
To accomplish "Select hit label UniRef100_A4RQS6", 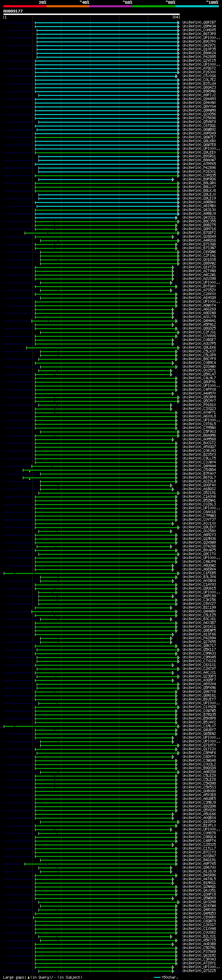I will point(199,241).
